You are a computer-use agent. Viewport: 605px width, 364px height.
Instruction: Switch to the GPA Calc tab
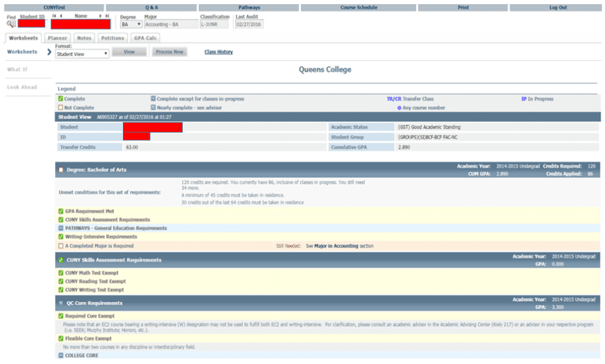coord(145,38)
